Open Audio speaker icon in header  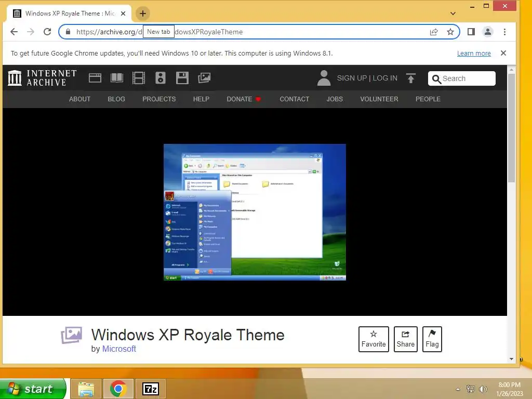(161, 78)
